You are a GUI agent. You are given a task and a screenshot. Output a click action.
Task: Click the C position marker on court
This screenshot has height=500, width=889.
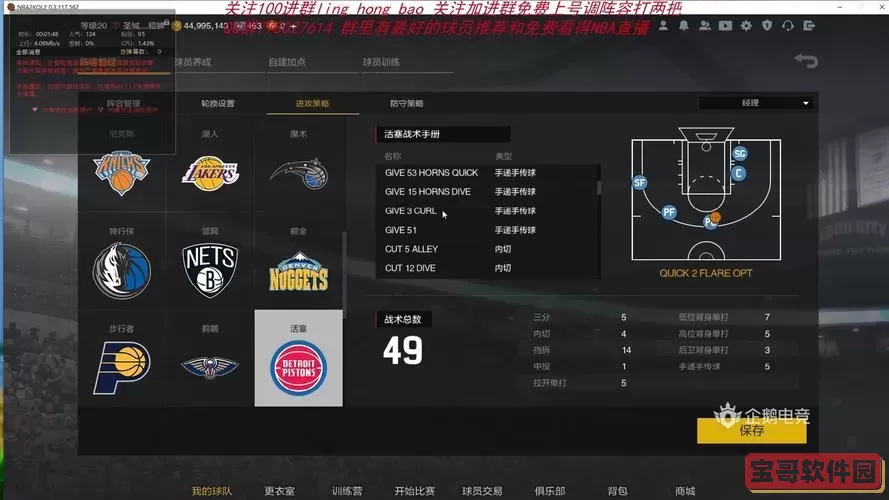[x=738, y=173]
